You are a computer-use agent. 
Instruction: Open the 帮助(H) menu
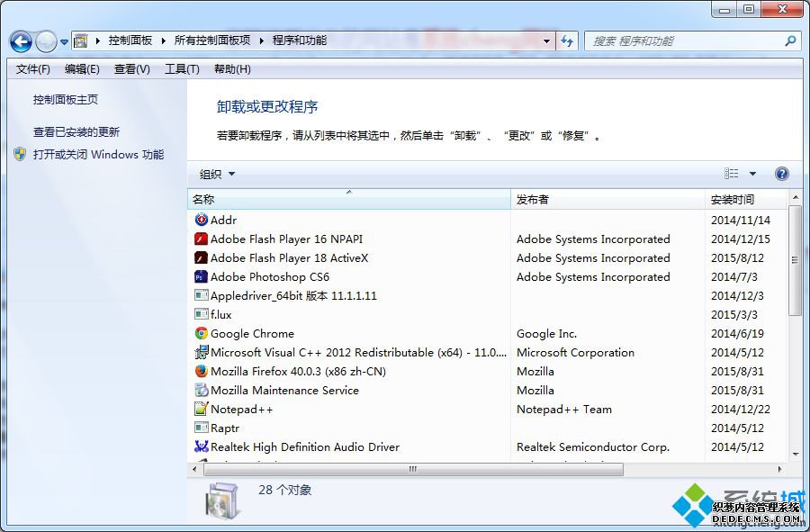pyautogui.click(x=232, y=69)
